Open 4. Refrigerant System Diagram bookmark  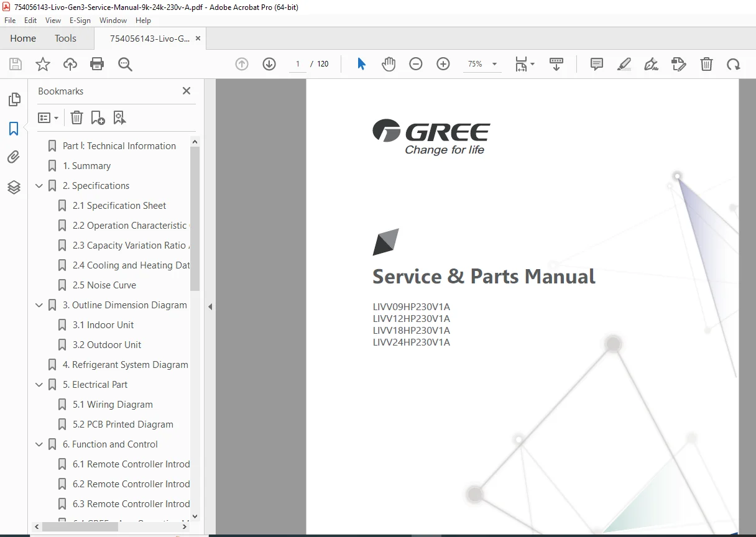(125, 365)
